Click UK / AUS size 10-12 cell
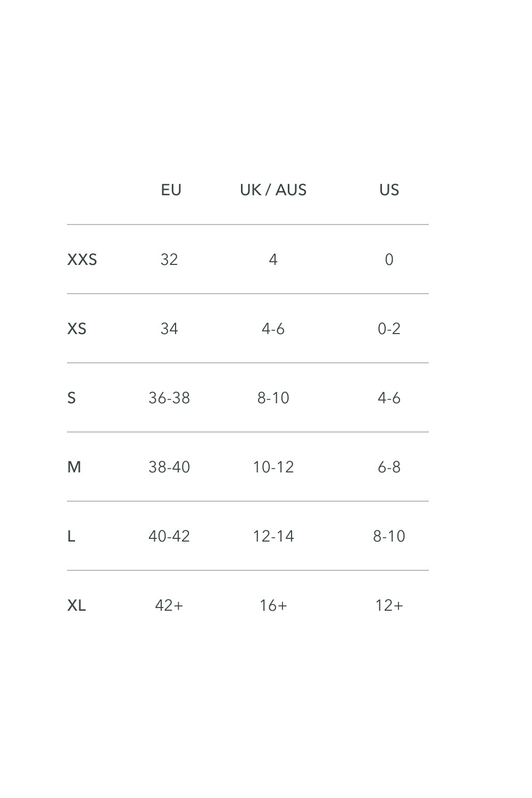 (273, 467)
